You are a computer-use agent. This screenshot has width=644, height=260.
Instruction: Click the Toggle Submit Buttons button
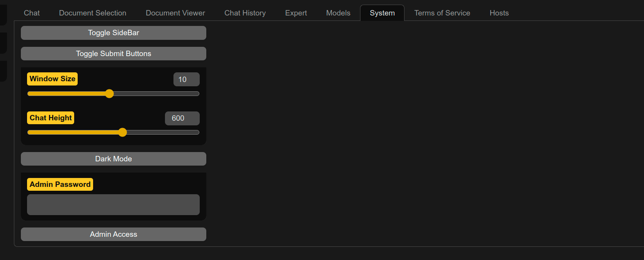tap(113, 54)
